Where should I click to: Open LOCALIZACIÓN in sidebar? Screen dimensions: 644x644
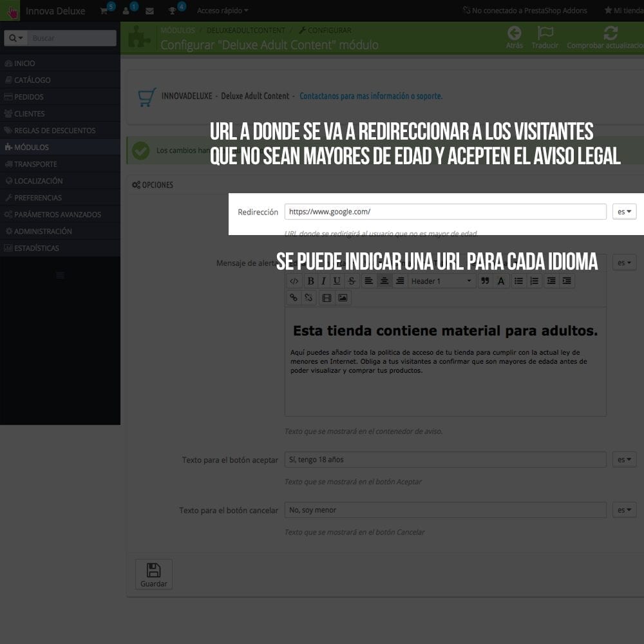click(x=60, y=181)
